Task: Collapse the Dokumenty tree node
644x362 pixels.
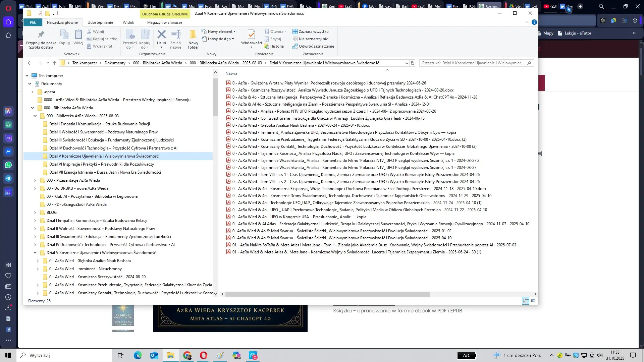Action: (x=30, y=84)
